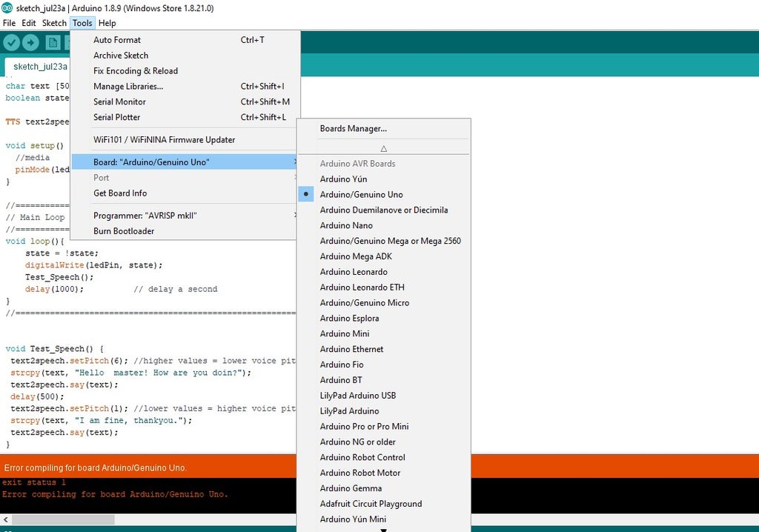Image resolution: width=759 pixels, height=532 pixels.
Task: Choose the plain LilyPad Arduino entry
Action: click(384, 411)
